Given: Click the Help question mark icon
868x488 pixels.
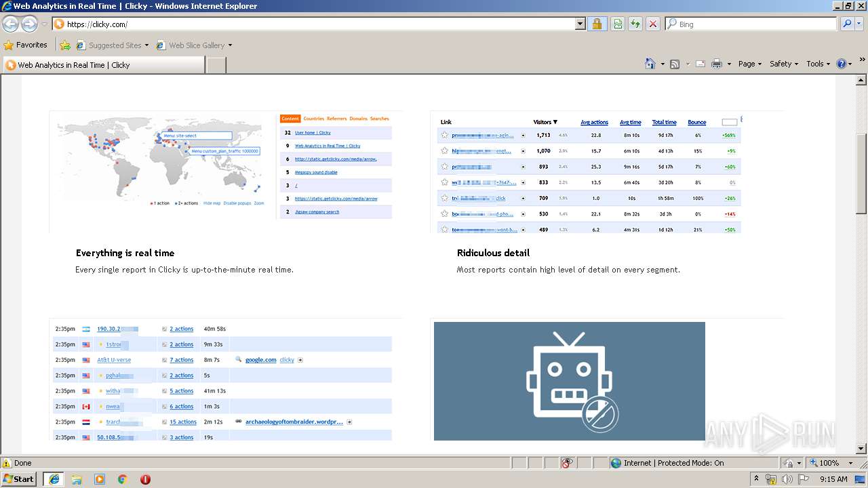Looking at the screenshot, I should [x=842, y=64].
